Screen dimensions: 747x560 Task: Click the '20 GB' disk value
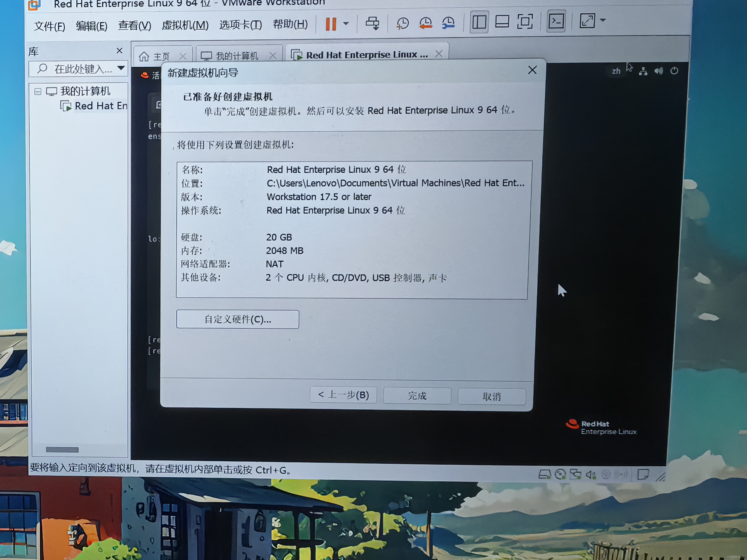pyautogui.click(x=279, y=237)
